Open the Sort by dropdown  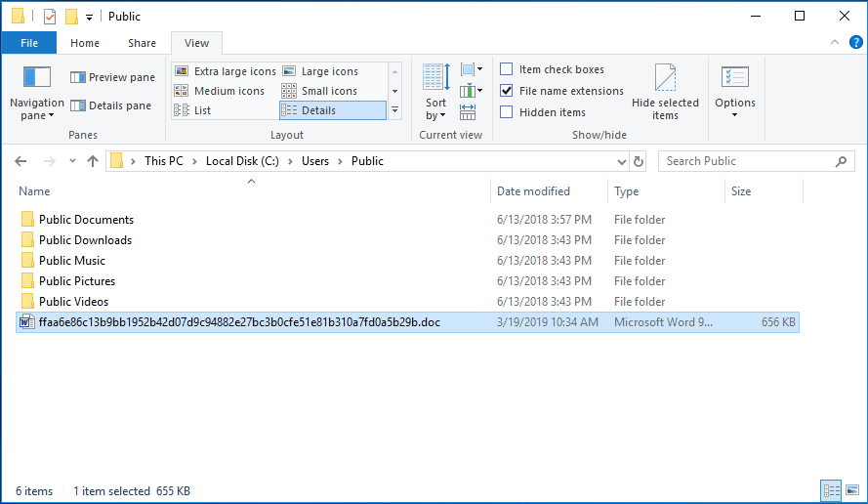[436, 92]
